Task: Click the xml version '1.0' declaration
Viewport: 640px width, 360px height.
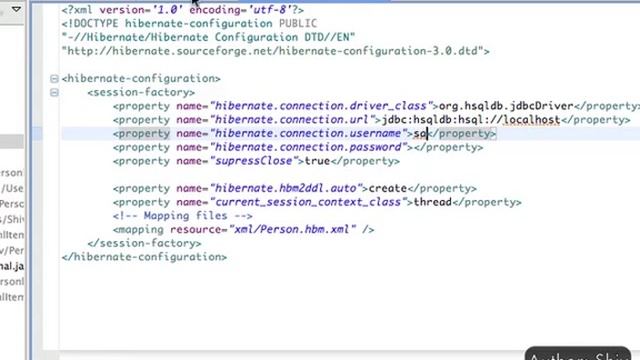Action: coord(141,10)
